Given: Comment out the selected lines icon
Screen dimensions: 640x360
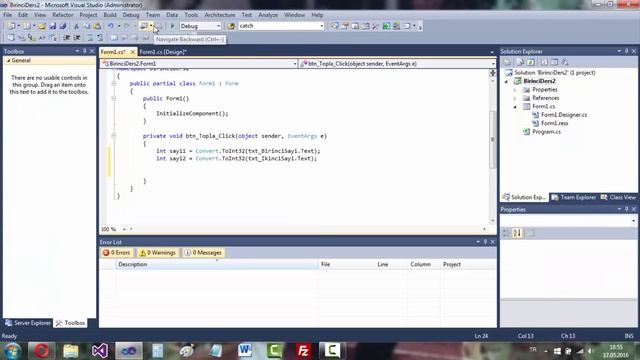Looking at the screenshot, I should coord(90,38).
